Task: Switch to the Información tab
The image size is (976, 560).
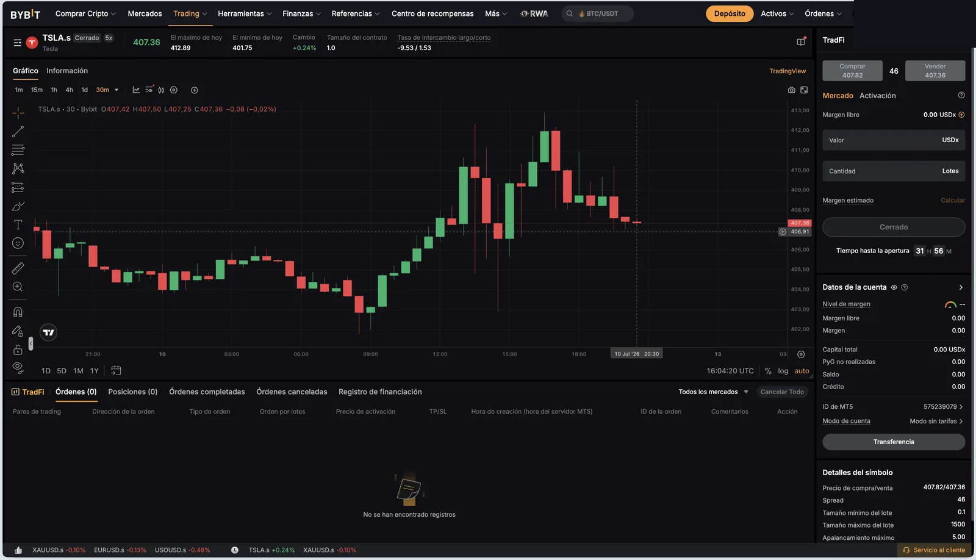Action: pos(67,71)
